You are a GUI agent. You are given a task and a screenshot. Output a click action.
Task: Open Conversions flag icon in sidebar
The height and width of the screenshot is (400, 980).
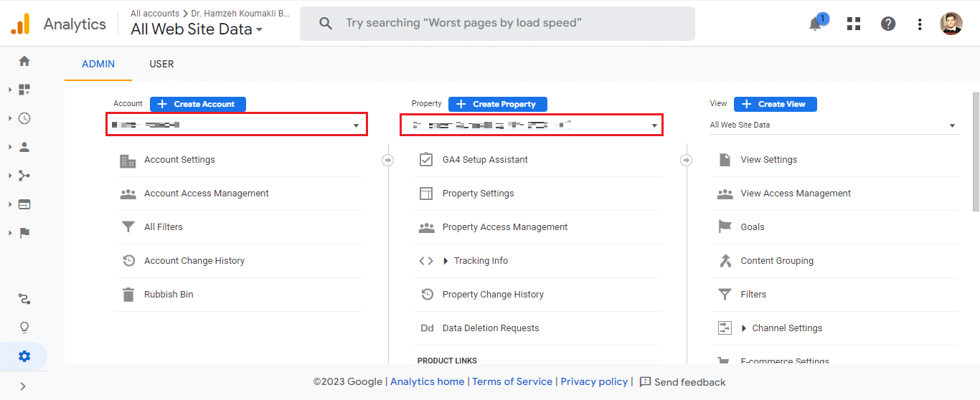pos(24,233)
